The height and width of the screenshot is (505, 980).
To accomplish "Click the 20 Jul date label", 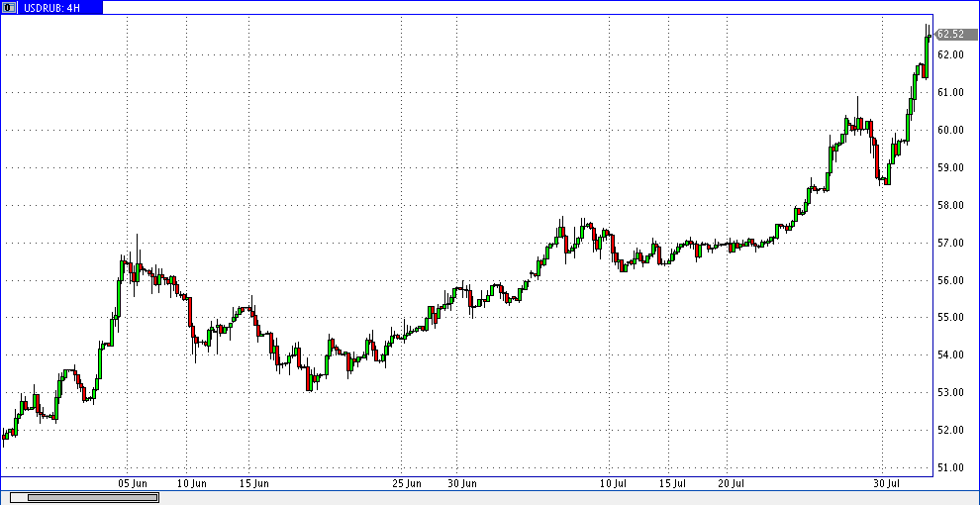I will pyautogui.click(x=732, y=484).
